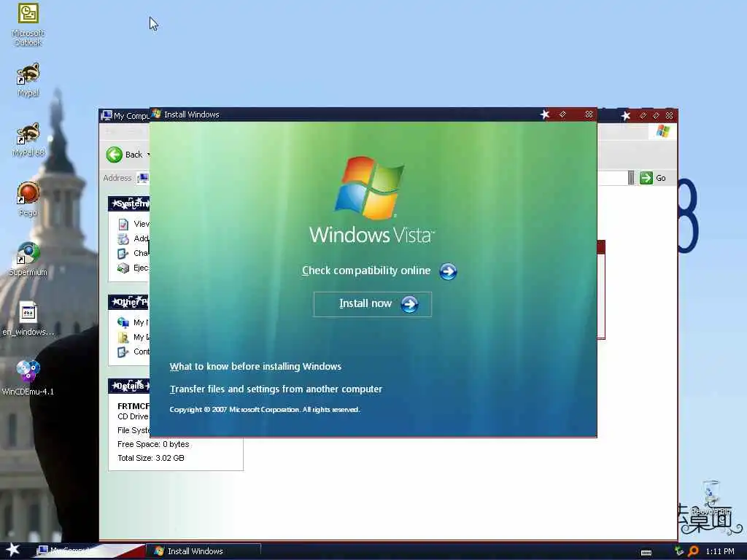Switch to Install Windows taskbar button
The width and height of the screenshot is (747, 560).
(204, 551)
